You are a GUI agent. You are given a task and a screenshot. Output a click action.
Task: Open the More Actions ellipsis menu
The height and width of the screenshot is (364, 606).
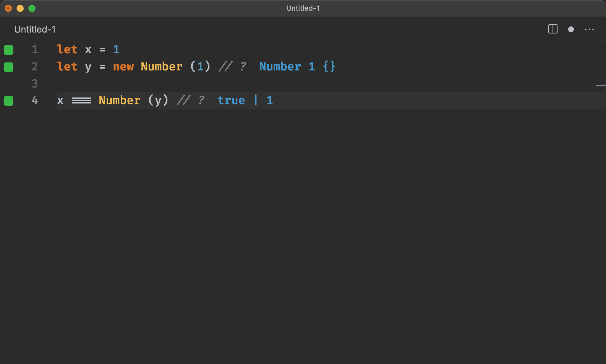click(x=589, y=29)
